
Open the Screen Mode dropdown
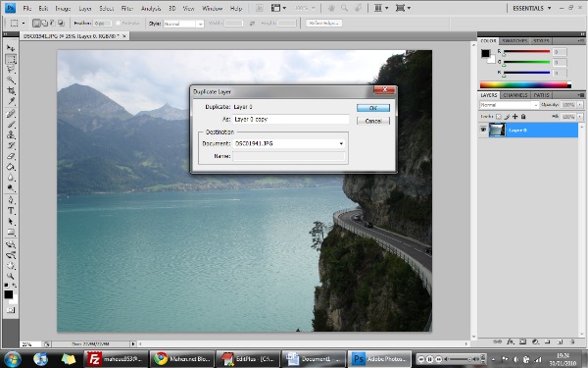click(403, 8)
